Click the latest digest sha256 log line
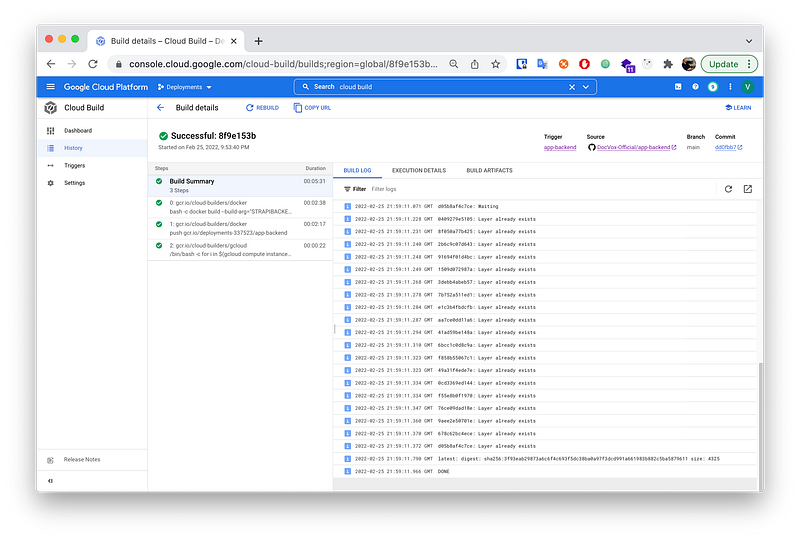 click(x=545, y=459)
